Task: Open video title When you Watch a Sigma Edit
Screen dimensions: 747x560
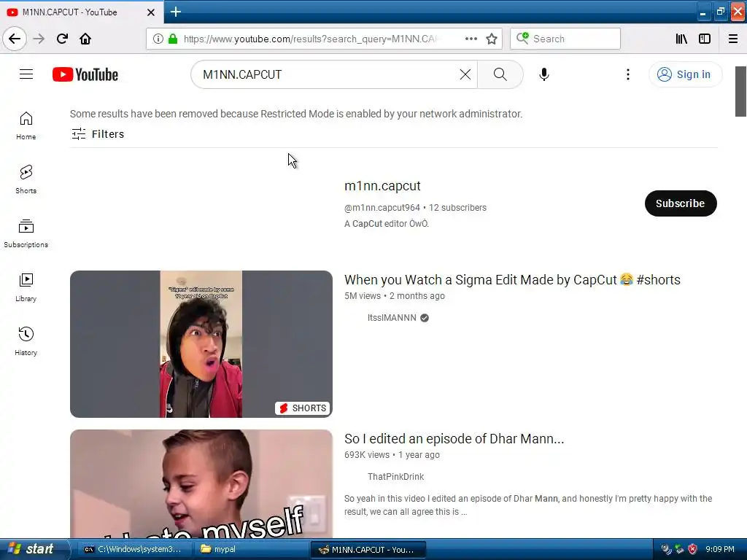Action: pyautogui.click(x=512, y=279)
